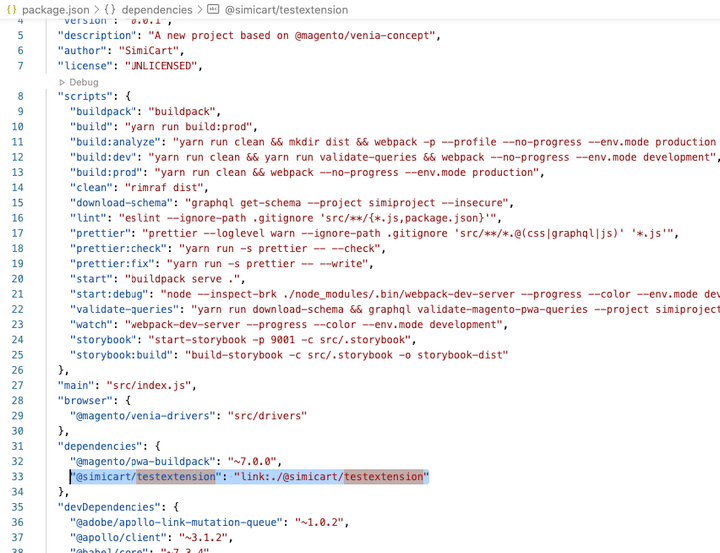The image size is (720, 553).
Task: Click line number 8
Action: (20, 96)
